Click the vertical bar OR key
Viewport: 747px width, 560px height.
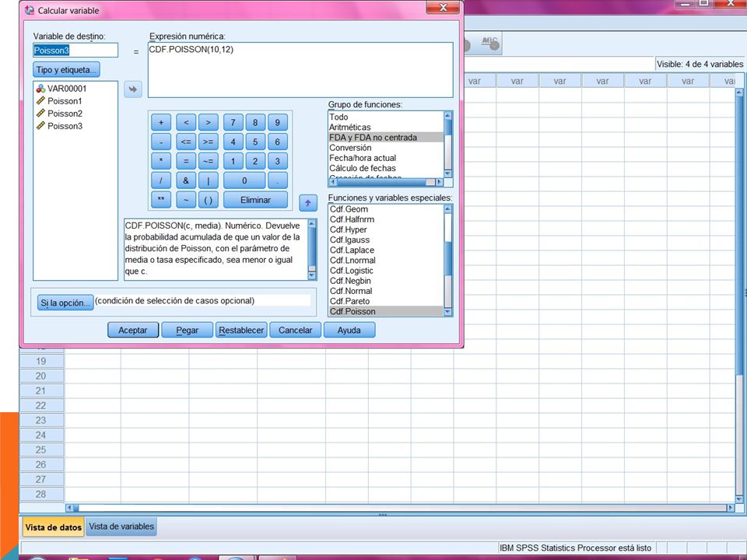pos(209,180)
